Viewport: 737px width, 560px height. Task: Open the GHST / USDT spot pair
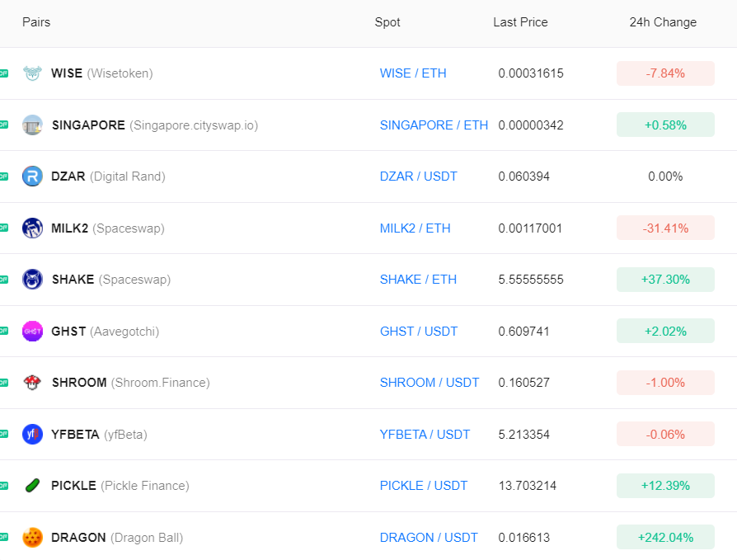(419, 331)
